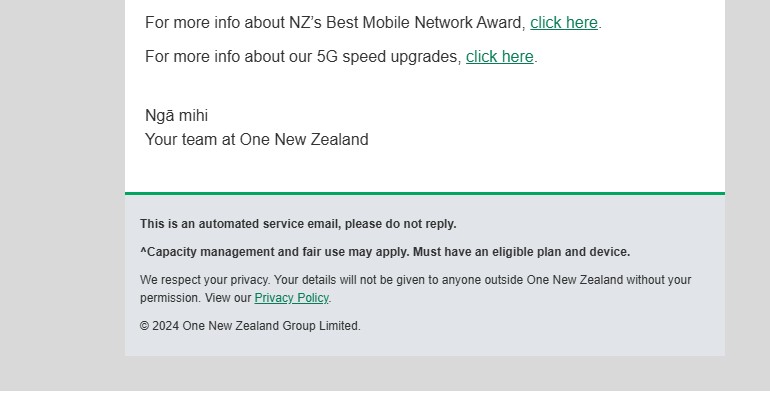
Task: Click the copyright © symbol in the footer
Action: (x=144, y=326)
